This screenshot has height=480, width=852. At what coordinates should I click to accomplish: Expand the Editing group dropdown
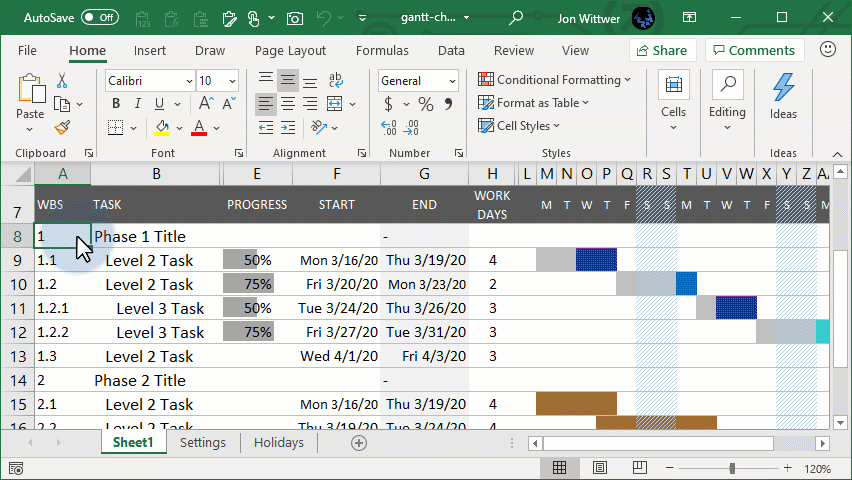[727, 127]
